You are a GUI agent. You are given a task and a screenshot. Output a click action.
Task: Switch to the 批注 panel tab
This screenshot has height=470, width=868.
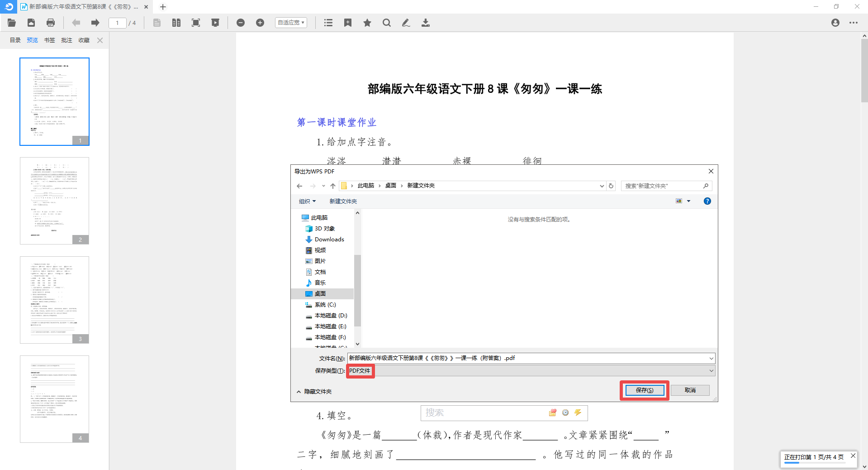[66, 40]
